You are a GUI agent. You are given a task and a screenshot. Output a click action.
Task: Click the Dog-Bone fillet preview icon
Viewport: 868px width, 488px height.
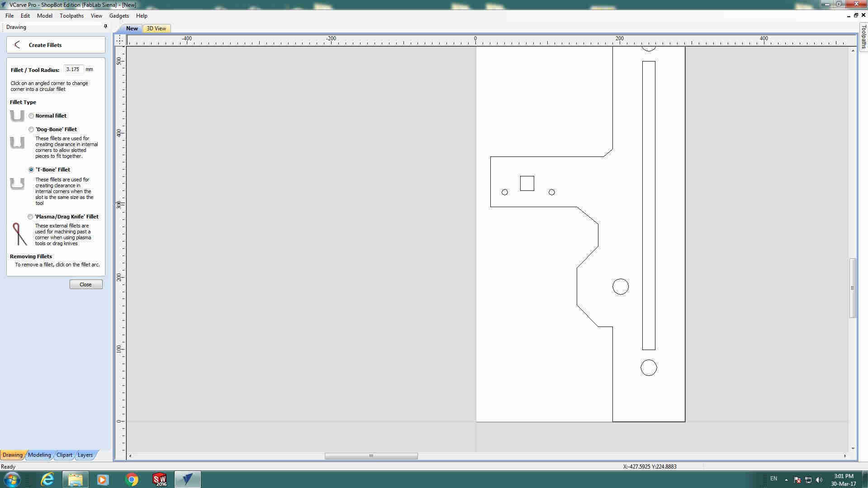17,143
